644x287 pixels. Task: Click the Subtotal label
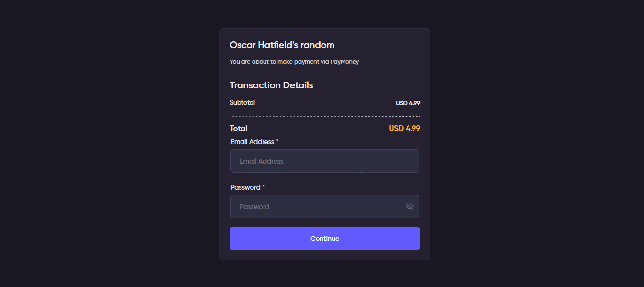(242, 103)
